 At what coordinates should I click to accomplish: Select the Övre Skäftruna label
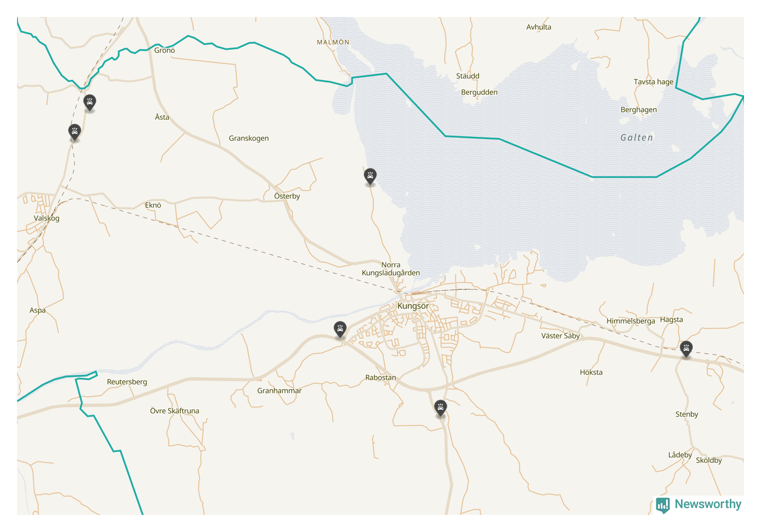[x=174, y=410]
